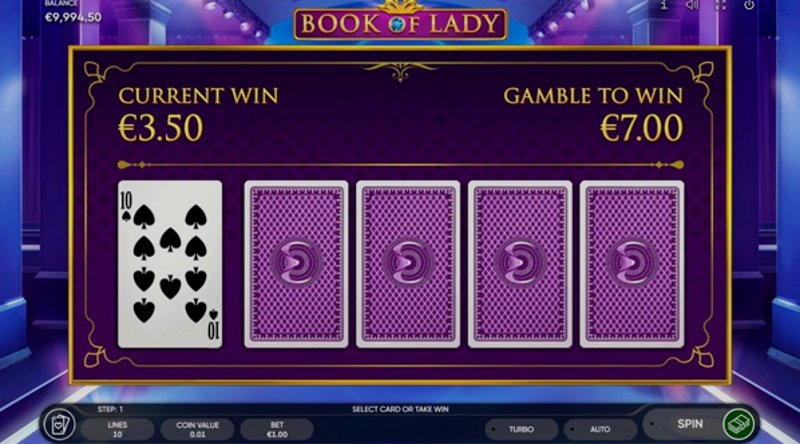Open the Bet amount selector
800x444 pixels.
277,429
